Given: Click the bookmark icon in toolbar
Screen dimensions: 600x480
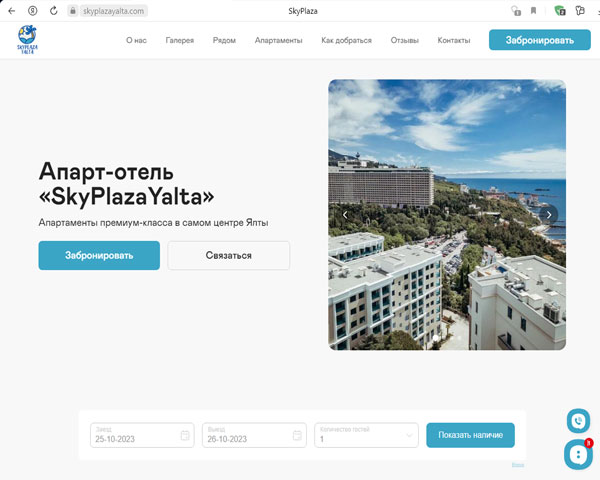Looking at the screenshot, I should [533, 11].
